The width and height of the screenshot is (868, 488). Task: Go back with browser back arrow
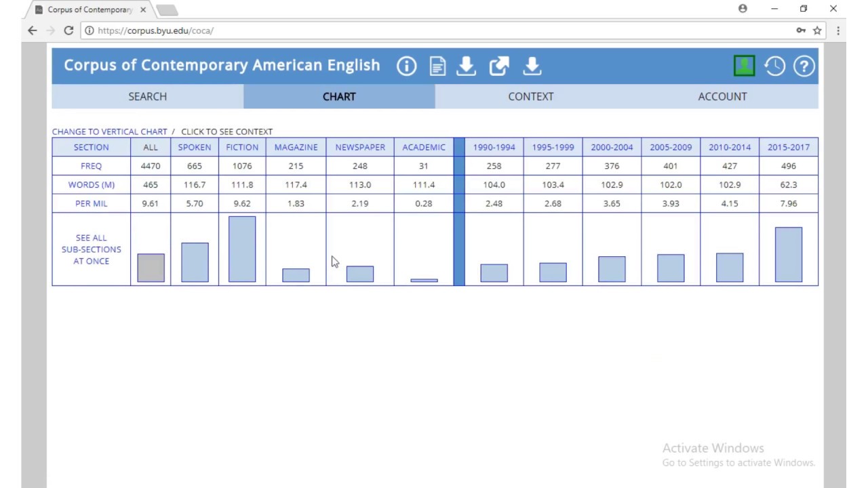pos(33,30)
